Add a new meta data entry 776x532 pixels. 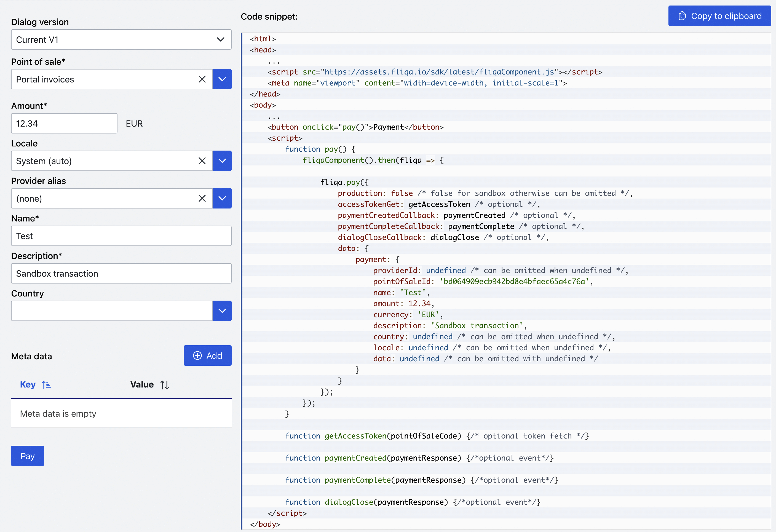coord(207,355)
